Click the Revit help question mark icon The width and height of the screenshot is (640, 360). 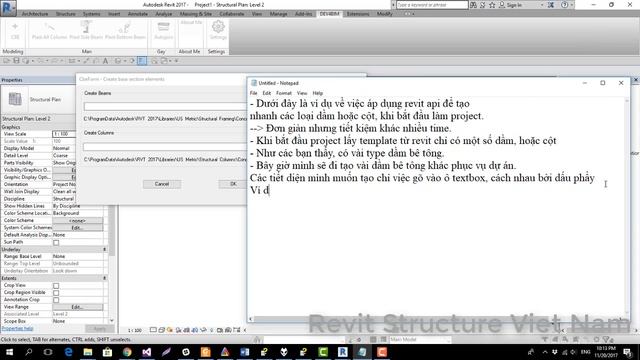pyautogui.click(x=564, y=5)
